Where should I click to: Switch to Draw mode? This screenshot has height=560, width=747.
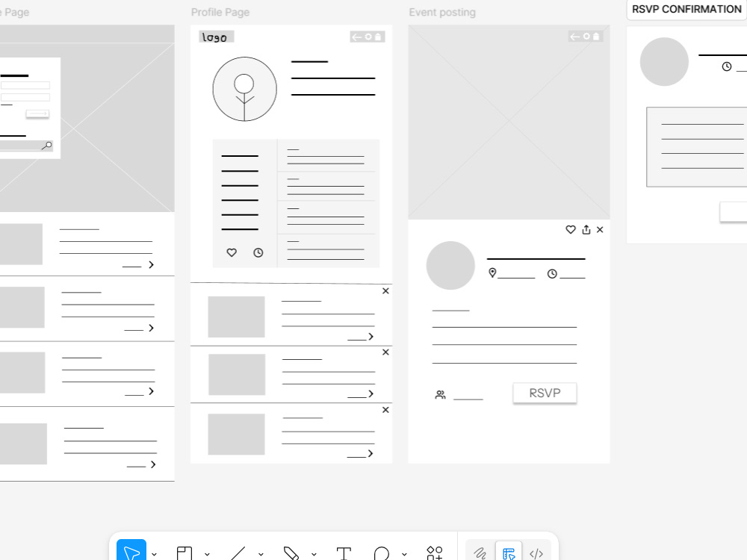(480, 553)
